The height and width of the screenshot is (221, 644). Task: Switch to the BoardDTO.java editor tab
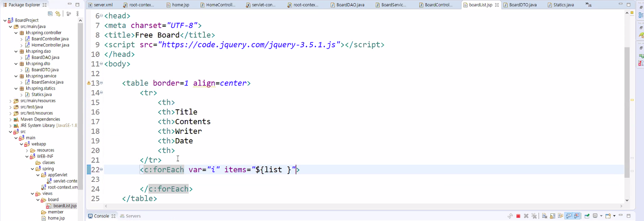click(x=522, y=5)
